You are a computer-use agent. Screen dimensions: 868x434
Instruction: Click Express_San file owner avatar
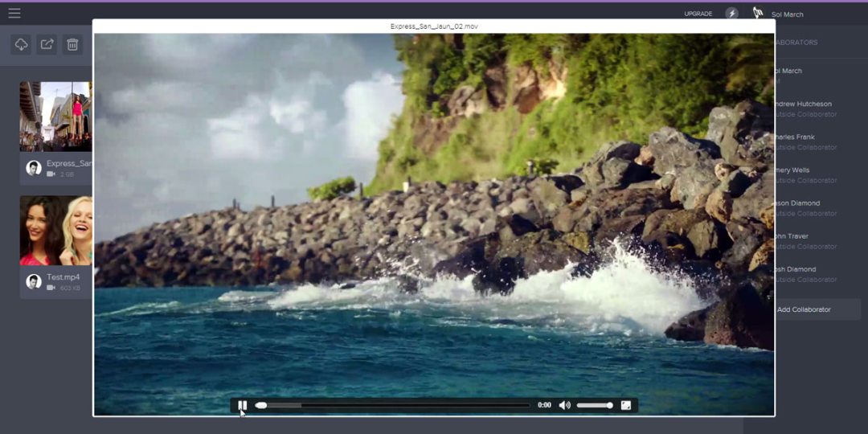(x=34, y=168)
